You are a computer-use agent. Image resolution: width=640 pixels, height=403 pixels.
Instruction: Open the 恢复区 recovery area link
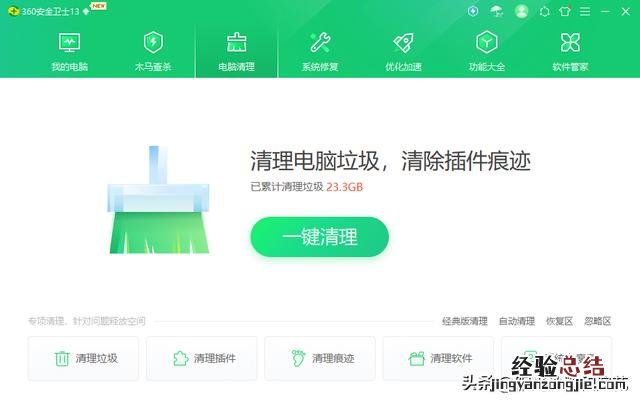pyautogui.click(x=560, y=321)
